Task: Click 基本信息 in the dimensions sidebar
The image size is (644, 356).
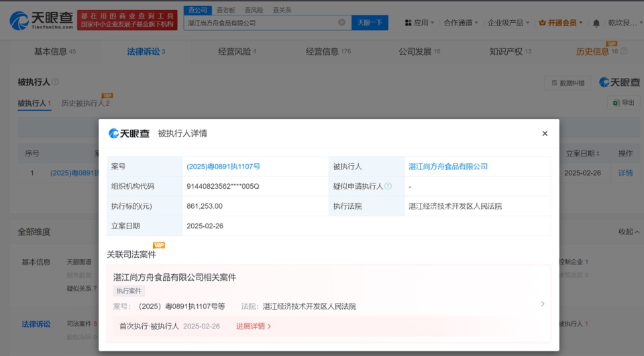Action: tap(36, 262)
